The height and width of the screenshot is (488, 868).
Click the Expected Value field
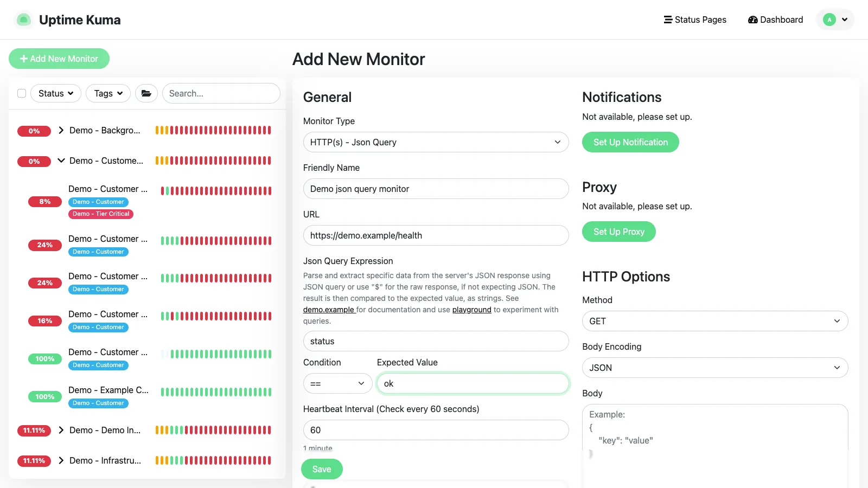click(473, 383)
